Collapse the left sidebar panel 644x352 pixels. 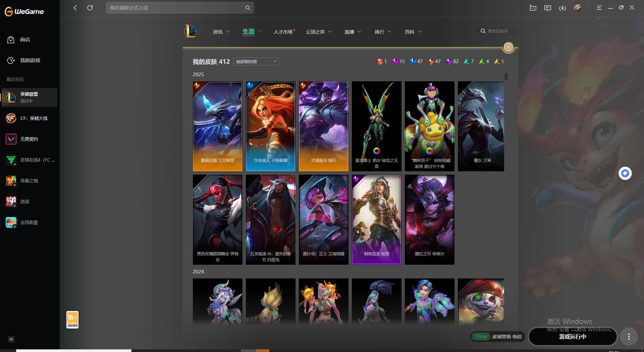pyautogui.click(x=11, y=339)
